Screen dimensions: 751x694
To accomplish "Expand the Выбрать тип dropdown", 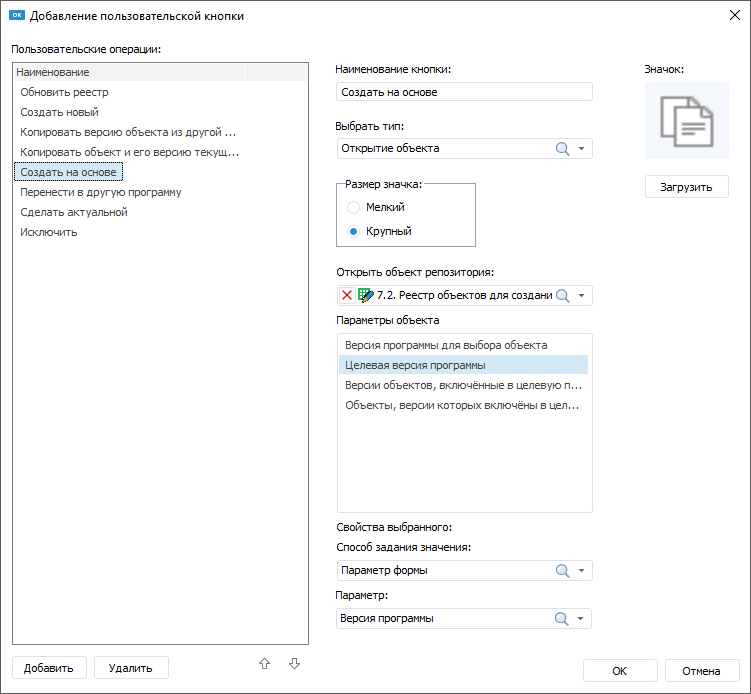I will point(582,149).
